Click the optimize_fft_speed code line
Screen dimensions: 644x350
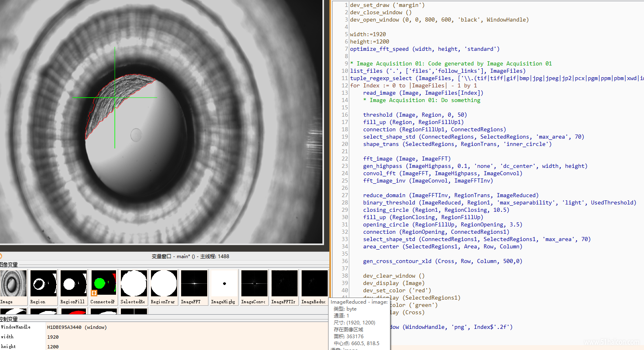[425, 49]
